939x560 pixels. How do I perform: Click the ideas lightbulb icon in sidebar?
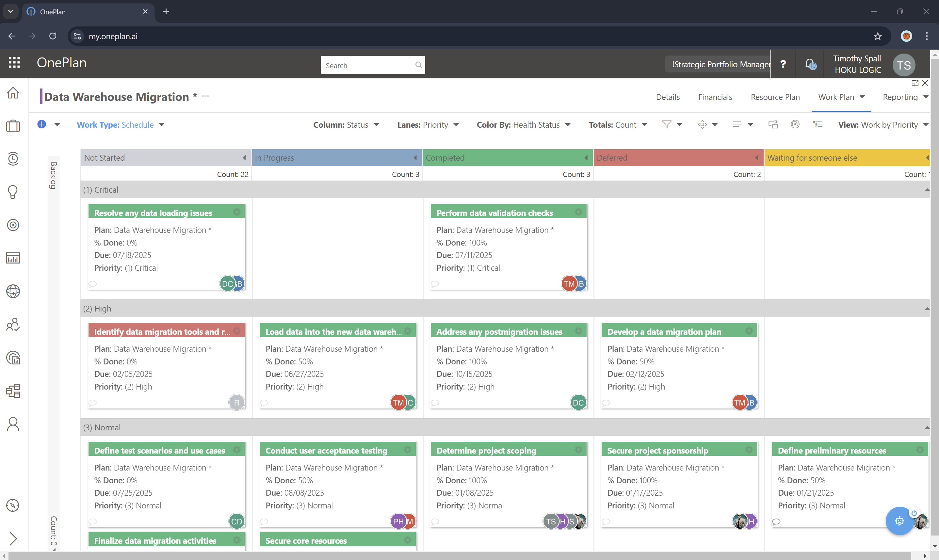[13, 192]
